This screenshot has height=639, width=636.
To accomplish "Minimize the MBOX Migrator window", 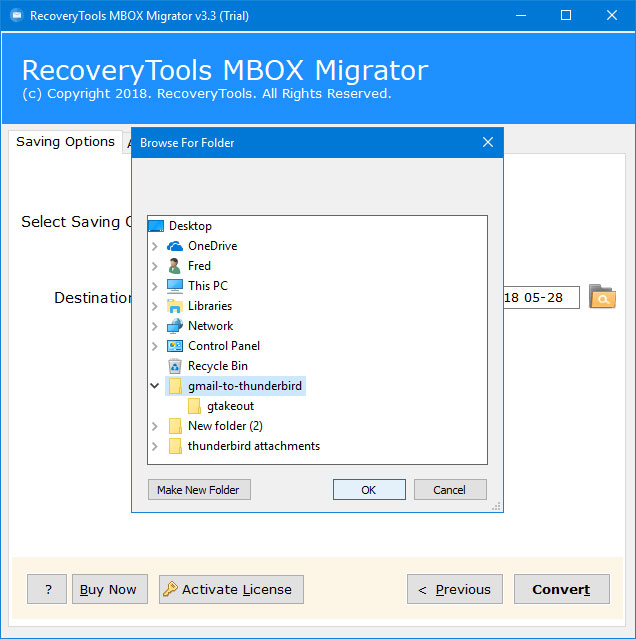I will [x=521, y=15].
